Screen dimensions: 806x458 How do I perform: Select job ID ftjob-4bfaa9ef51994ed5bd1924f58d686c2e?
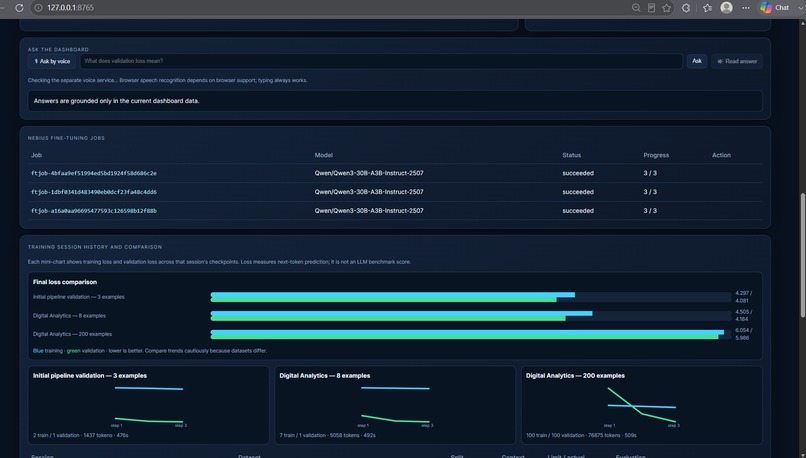point(94,173)
